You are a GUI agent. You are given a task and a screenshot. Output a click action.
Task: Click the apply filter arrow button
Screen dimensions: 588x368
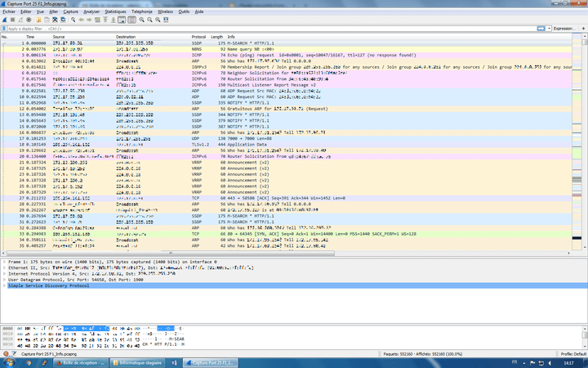pos(541,29)
